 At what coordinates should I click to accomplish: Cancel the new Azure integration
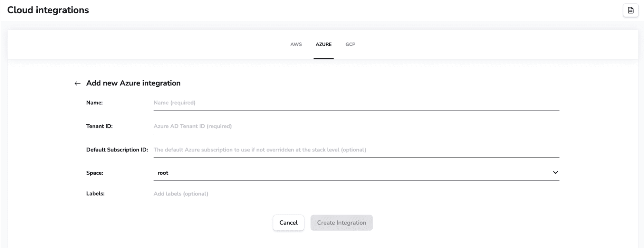pos(288,223)
